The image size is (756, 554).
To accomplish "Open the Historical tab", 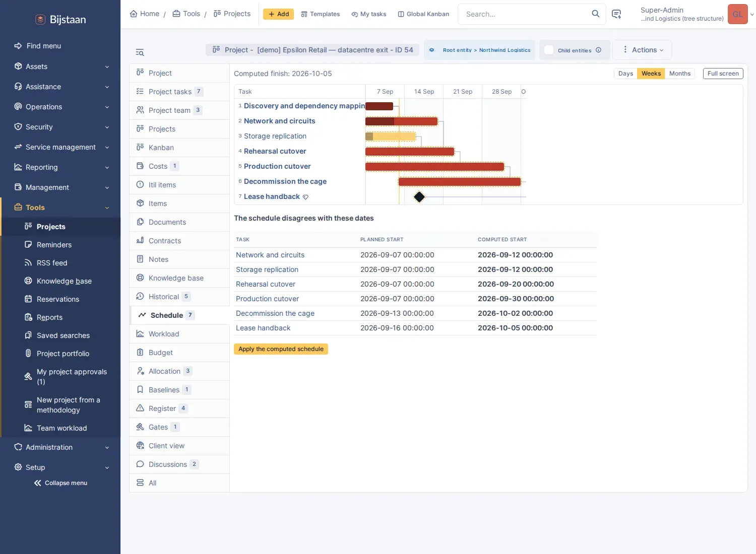I will tap(179, 297).
